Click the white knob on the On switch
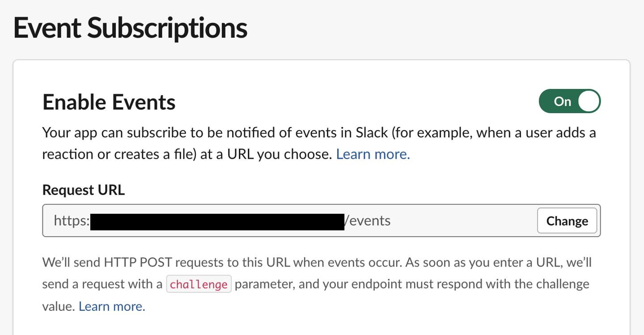Viewport: 644px width, 335px height. click(x=588, y=102)
